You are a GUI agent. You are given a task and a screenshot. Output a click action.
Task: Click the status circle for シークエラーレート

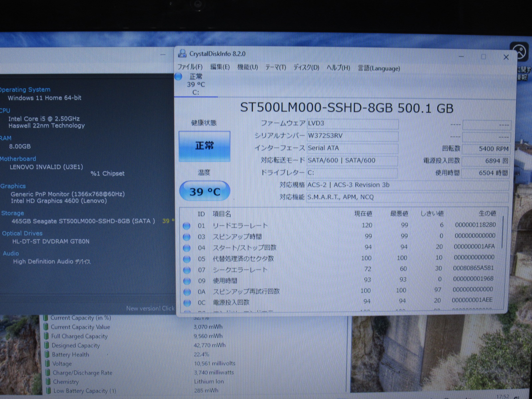[x=187, y=270]
